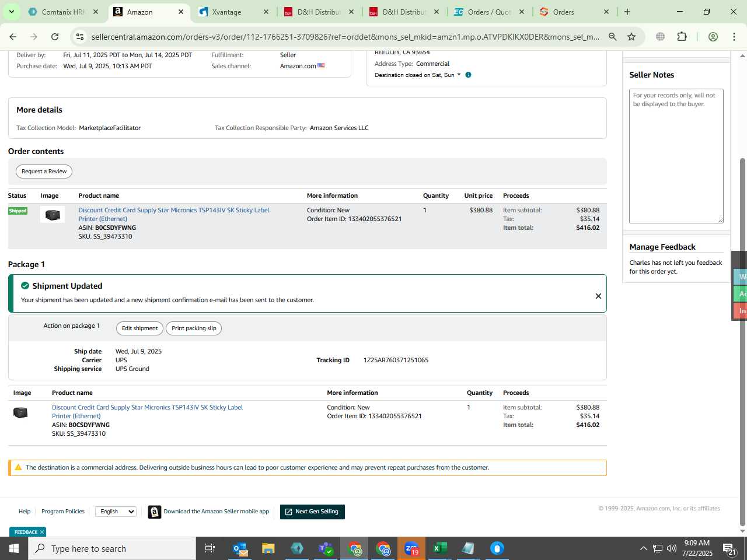The image size is (747, 560).
Task: Click the taskbar search box
Action: [x=112, y=548]
